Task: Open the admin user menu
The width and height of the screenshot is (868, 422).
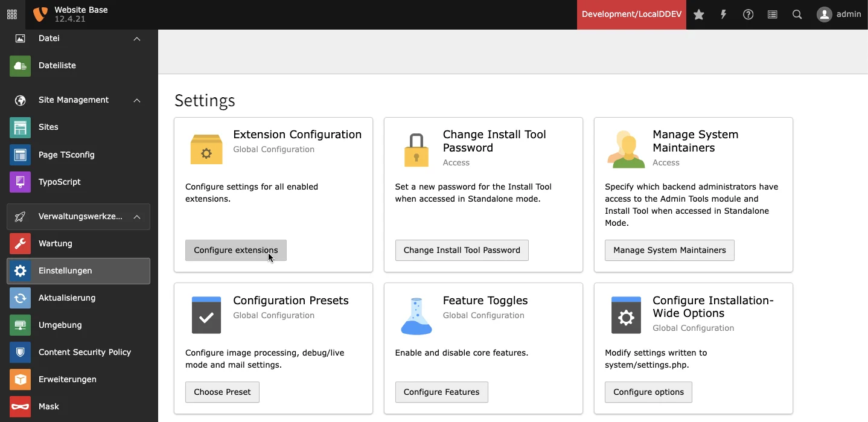Action: click(839, 14)
